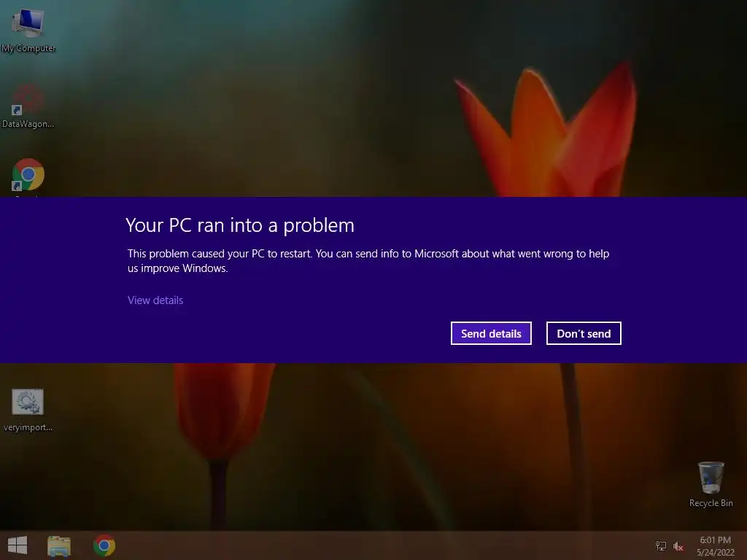This screenshot has height=560, width=747.
Task: Click the 5/24/2022 date in the taskbar
Action: tap(715, 553)
